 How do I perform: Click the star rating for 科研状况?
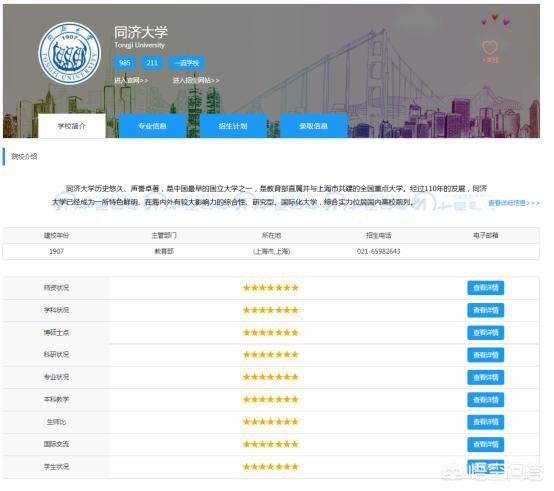271,355
